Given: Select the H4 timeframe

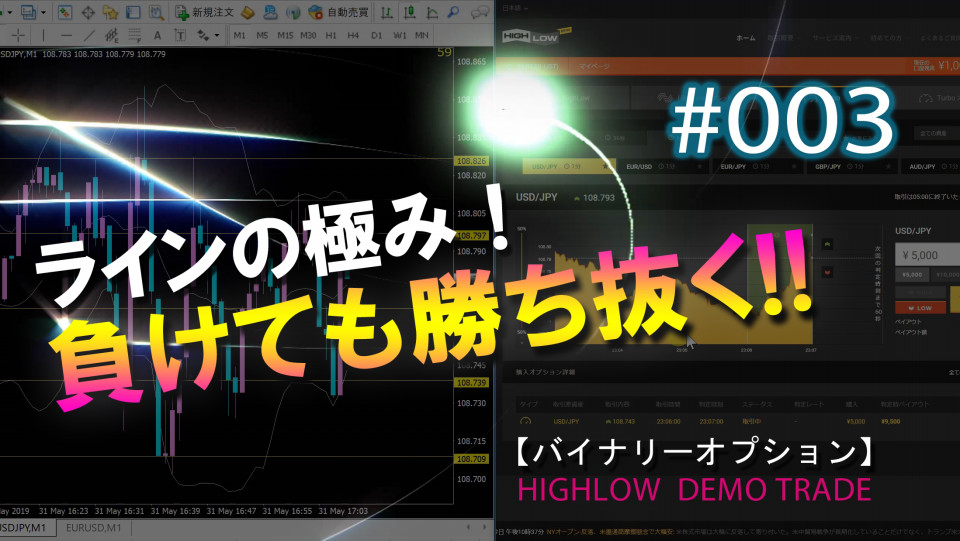Looking at the screenshot, I should 353,35.
